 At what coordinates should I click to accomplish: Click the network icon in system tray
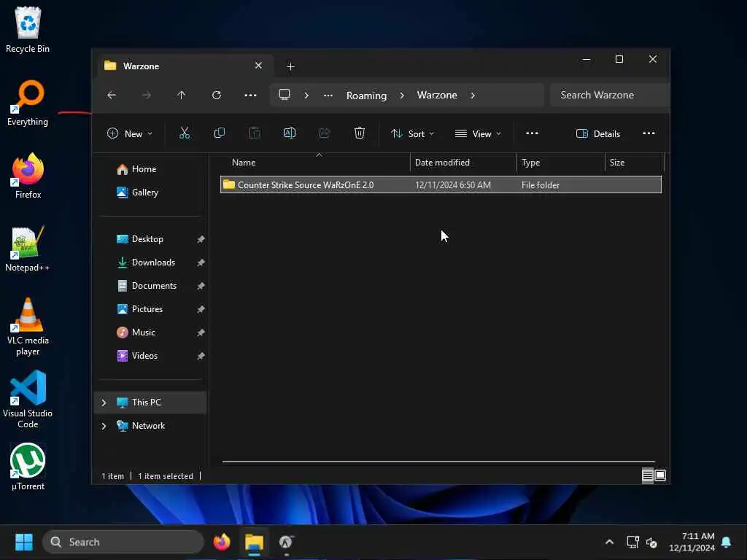(632, 542)
